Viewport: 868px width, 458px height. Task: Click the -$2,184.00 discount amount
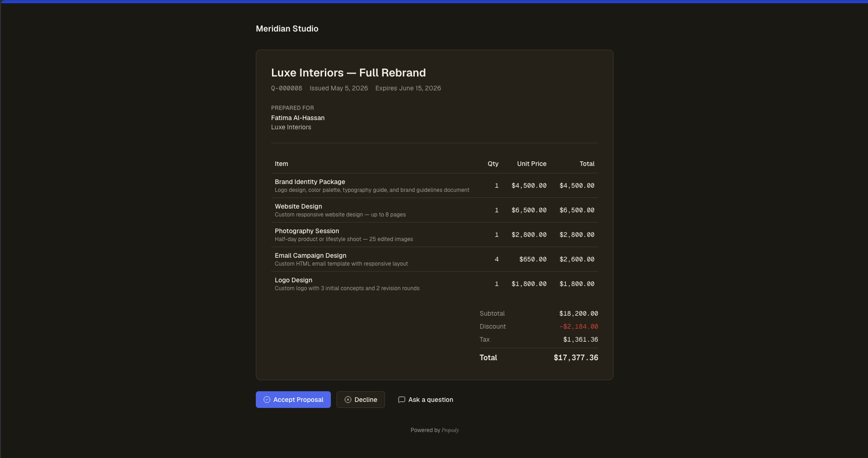pyautogui.click(x=579, y=326)
